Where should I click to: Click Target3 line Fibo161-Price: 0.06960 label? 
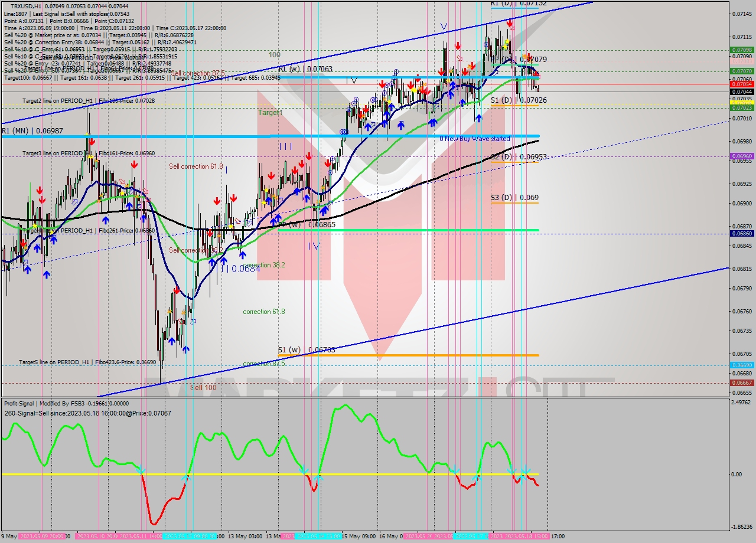pos(89,153)
